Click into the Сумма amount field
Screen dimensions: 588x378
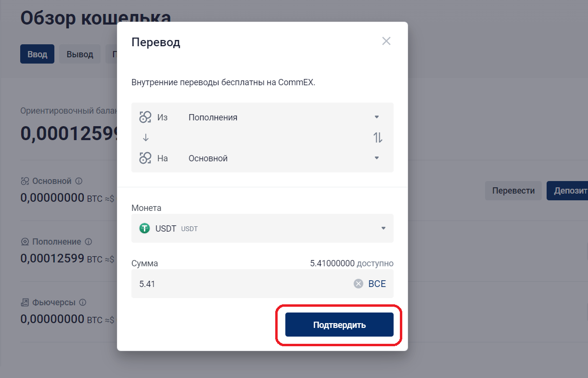tap(241, 284)
